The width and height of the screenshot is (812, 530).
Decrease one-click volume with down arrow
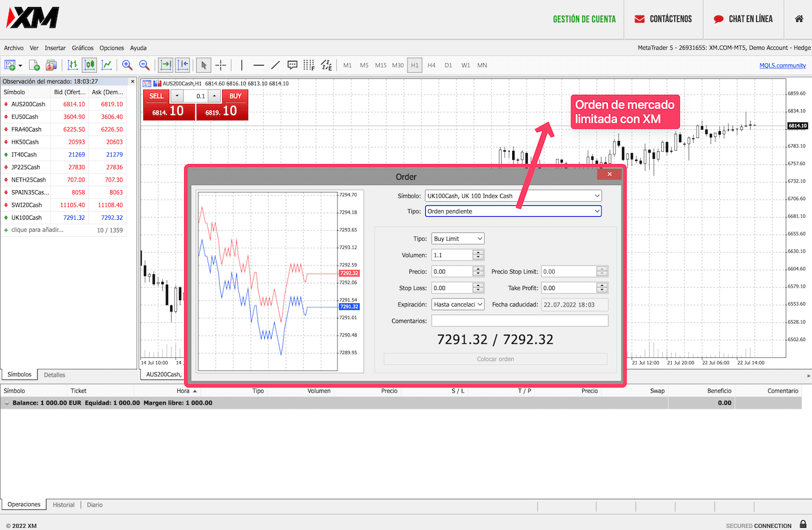click(x=177, y=96)
